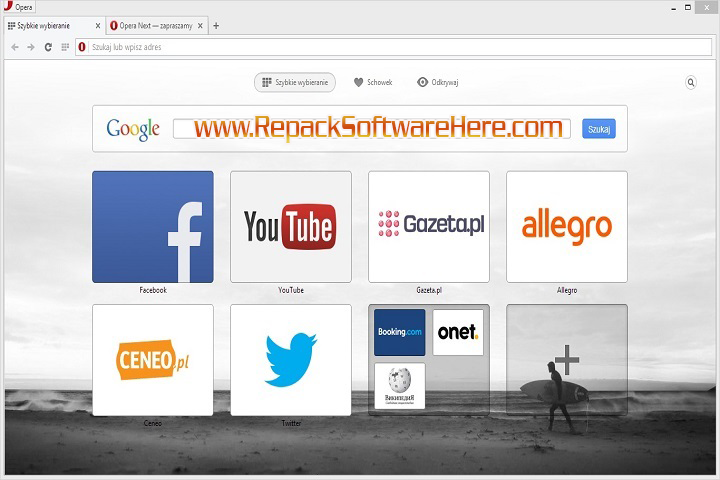Switch to Opera Next tab

157,26
